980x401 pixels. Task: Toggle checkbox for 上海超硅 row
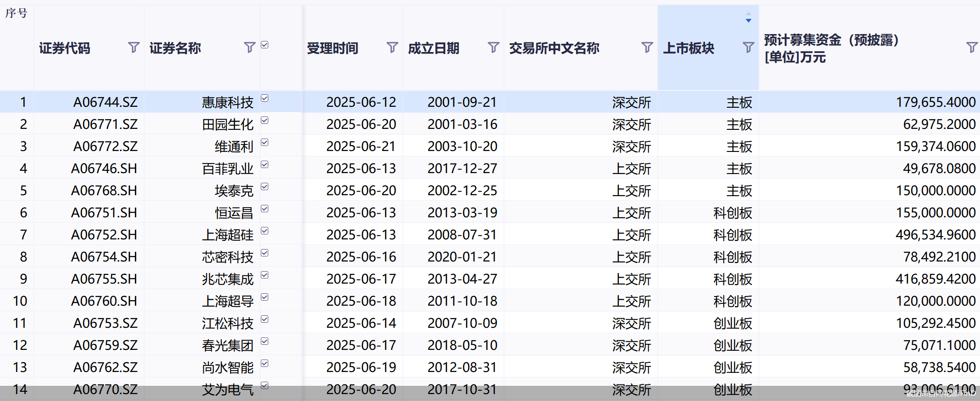tap(265, 231)
